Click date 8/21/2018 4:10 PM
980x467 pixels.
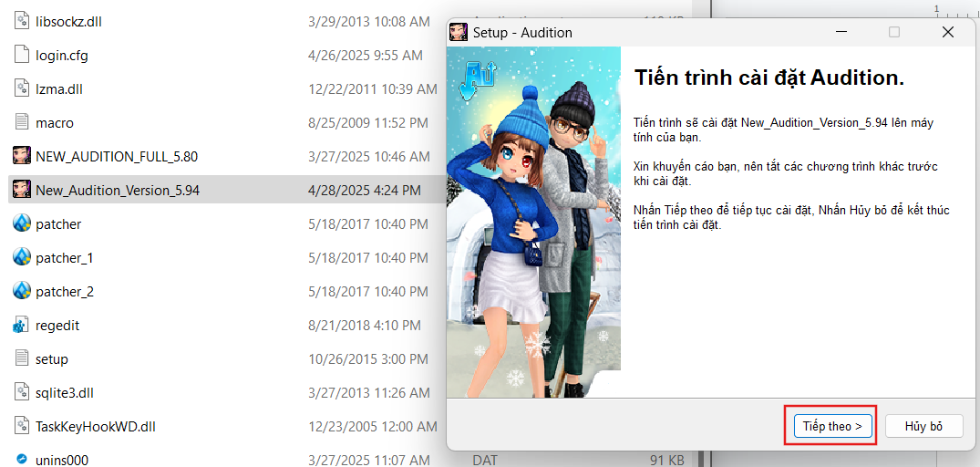coord(365,326)
